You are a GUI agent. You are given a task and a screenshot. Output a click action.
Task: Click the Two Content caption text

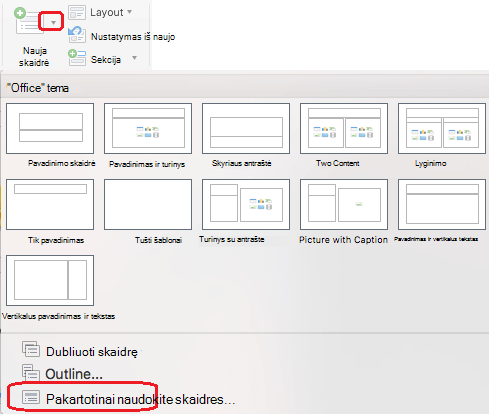click(338, 163)
